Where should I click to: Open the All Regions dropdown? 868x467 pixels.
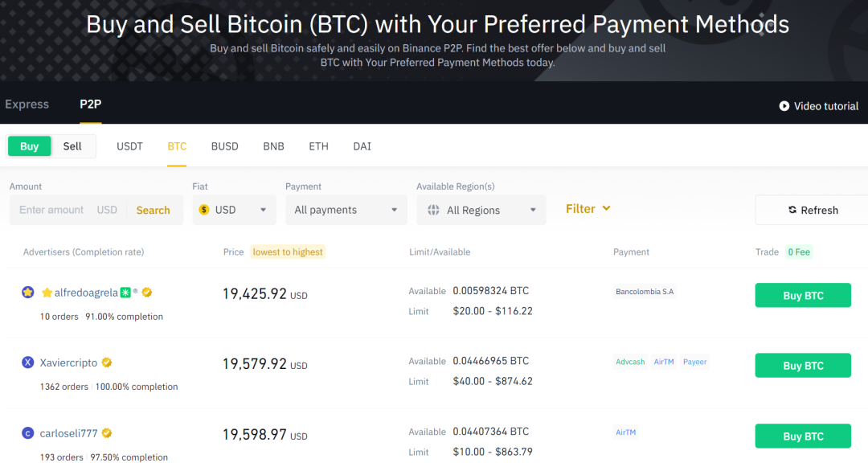(481, 210)
